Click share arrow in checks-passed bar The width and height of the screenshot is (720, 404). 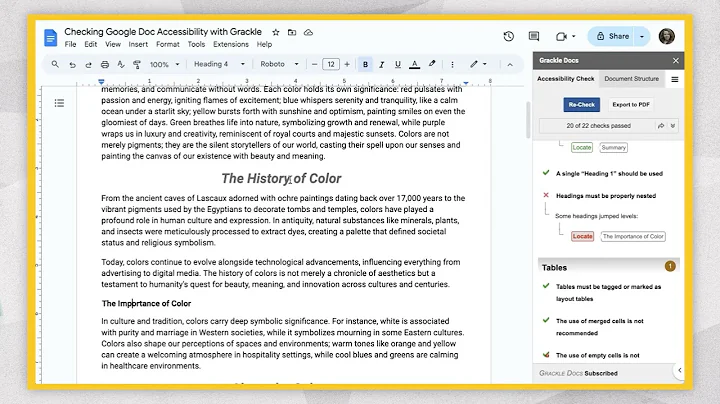tap(661, 126)
